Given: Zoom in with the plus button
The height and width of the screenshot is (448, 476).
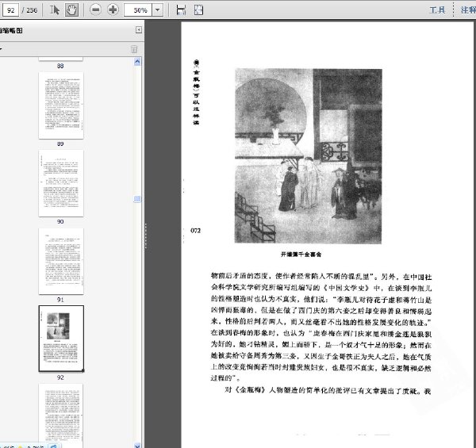Looking at the screenshot, I should tap(113, 10).
